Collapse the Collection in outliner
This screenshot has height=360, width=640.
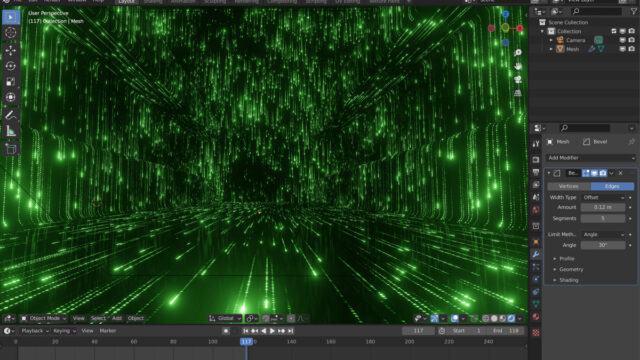click(x=542, y=31)
